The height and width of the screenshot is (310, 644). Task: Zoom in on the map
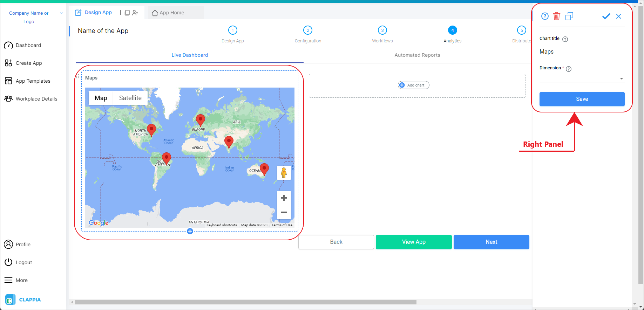pos(284,198)
